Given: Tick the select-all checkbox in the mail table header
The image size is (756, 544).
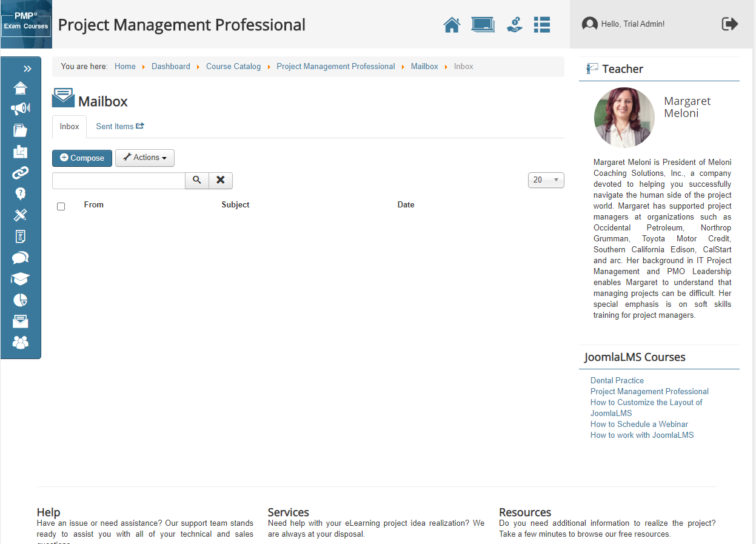Looking at the screenshot, I should [x=61, y=206].
